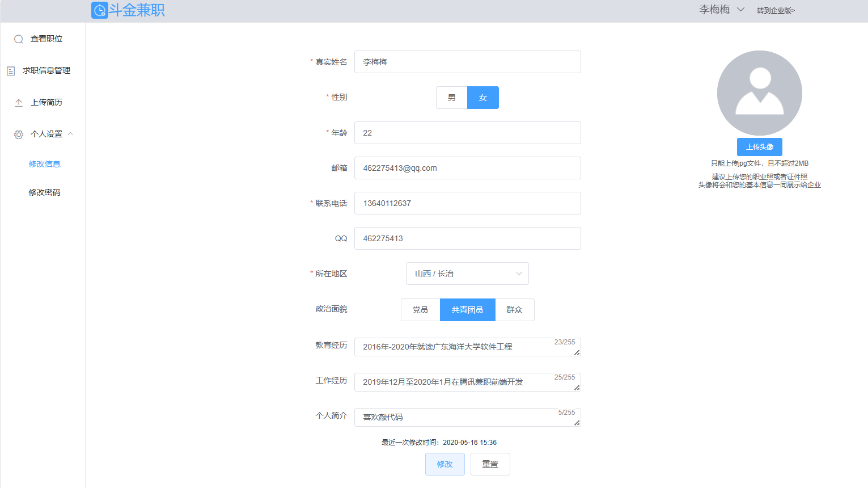Click the 25/255 character counter
The height and width of the screenshot is (488, 868).
(565, 377)
